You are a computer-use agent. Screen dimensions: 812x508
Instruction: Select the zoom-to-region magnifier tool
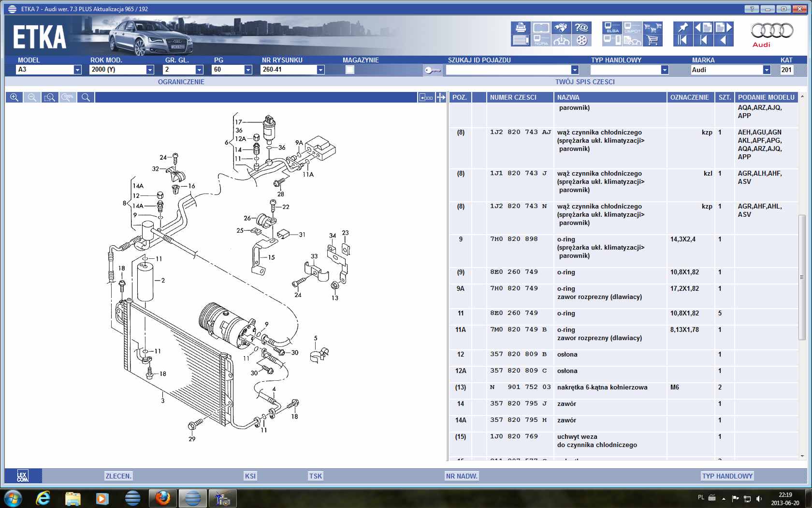click(50, 97)
